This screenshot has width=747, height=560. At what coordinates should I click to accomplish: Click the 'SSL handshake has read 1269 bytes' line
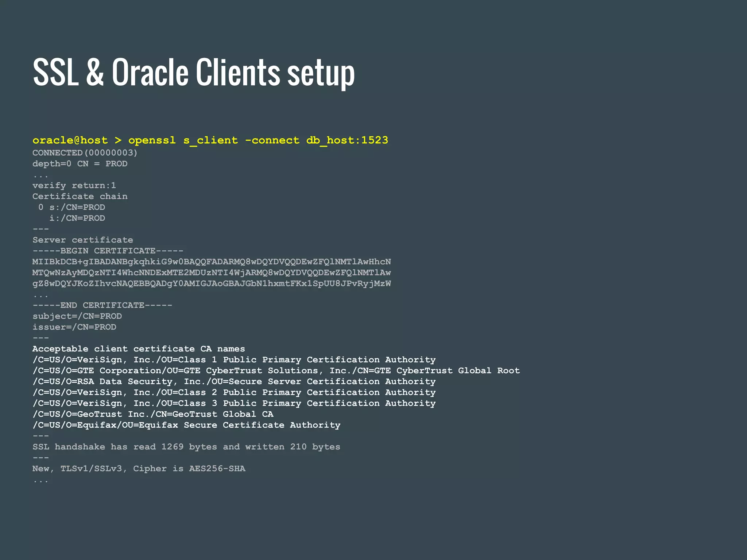[186, 447]
